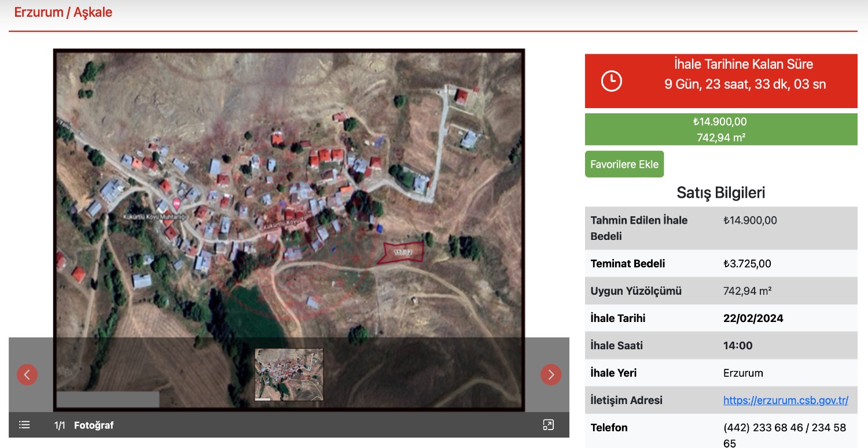Screen dimensions: 868x448
Task: Click the clock icon in countdown banner
Action: tap(612, 81)
